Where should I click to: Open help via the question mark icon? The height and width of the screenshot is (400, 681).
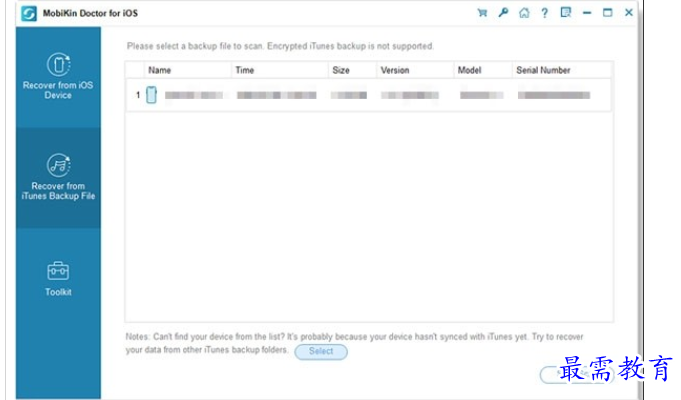coord(545,13)
